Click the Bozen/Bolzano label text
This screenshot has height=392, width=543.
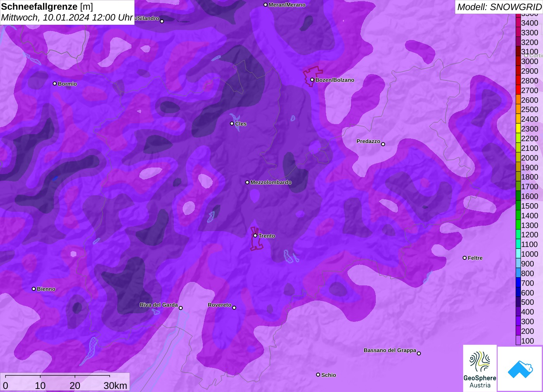click(335, 80)
